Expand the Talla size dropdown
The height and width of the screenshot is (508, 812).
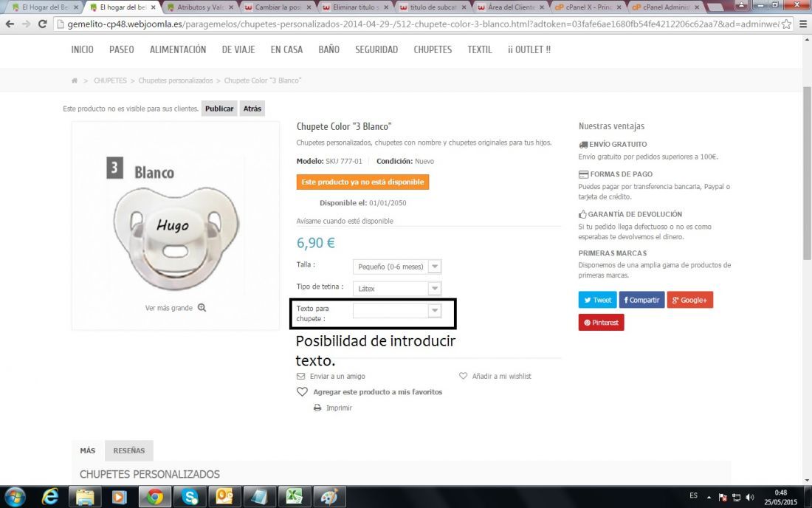(x=397, y=267)
